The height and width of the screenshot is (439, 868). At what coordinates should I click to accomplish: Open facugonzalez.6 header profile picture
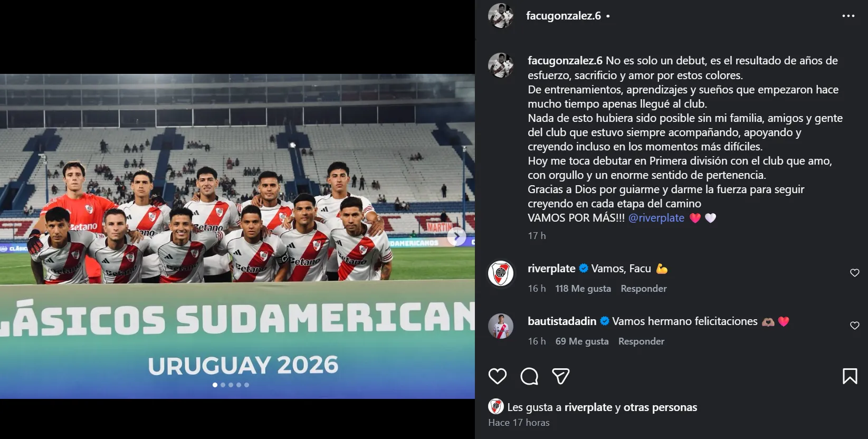click(x=500, y=16)
